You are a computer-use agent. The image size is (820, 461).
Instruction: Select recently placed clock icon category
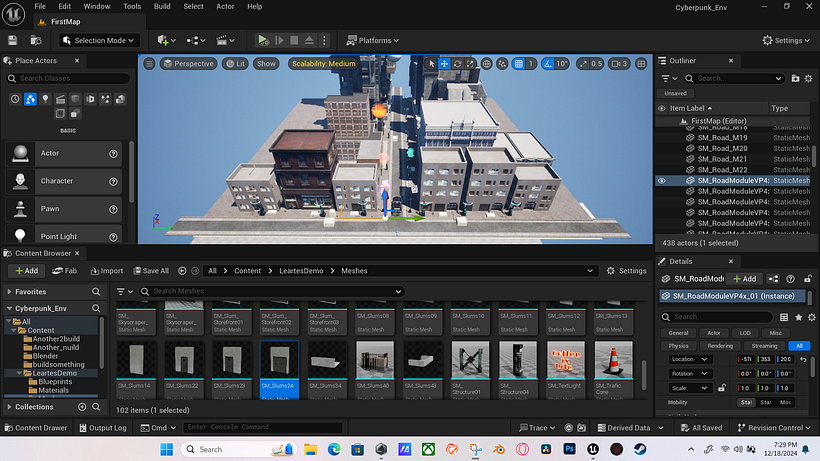point(15,99)
